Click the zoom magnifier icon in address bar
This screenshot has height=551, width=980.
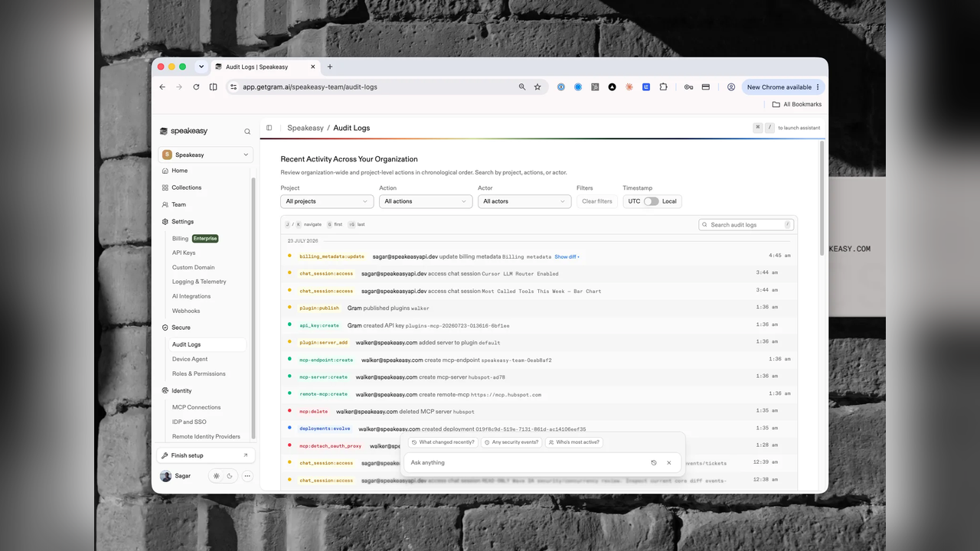coord(522,87)
